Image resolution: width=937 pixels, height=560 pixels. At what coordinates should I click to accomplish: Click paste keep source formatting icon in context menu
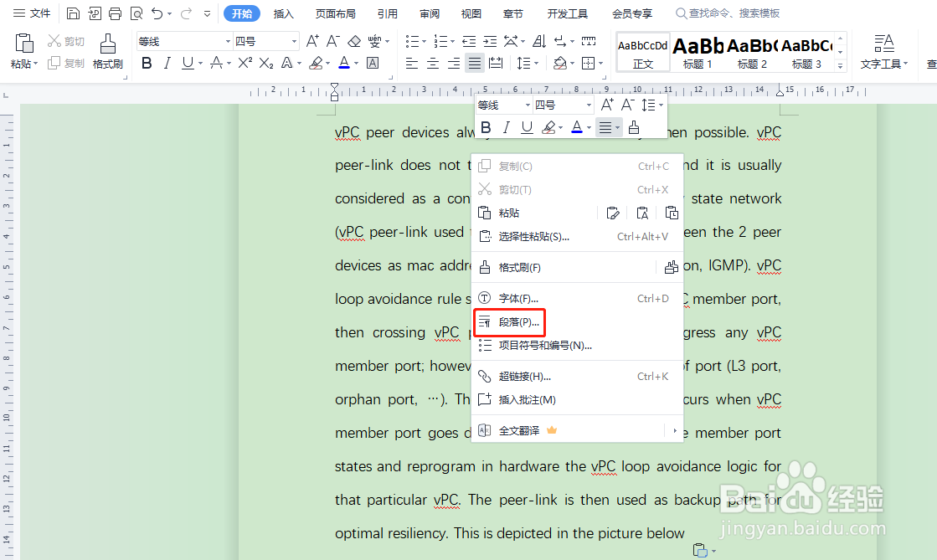point(612,213)
